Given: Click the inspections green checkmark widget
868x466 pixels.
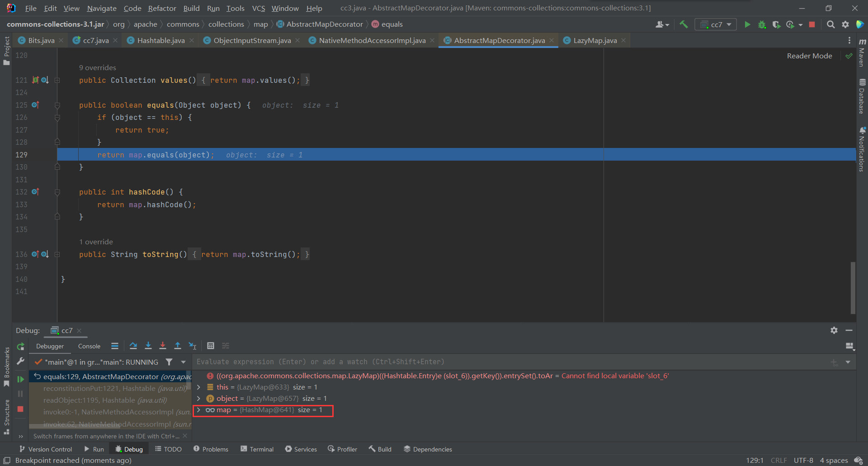Looking at the screenshot, I should click(849, 56).
